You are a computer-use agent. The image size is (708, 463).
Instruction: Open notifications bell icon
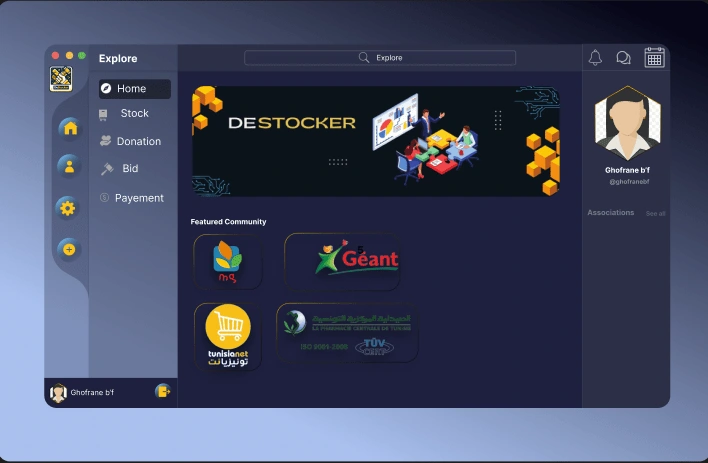coord(595,57)
